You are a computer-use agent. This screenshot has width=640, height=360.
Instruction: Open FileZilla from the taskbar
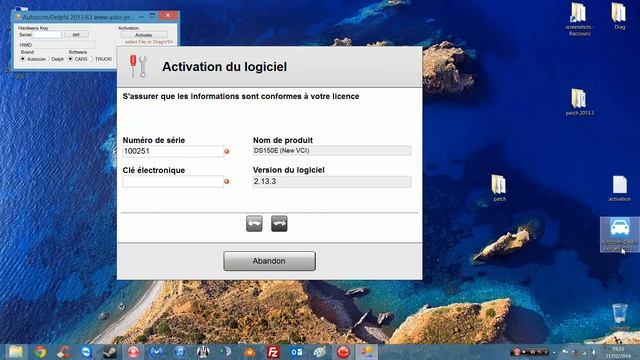[273, 352]
